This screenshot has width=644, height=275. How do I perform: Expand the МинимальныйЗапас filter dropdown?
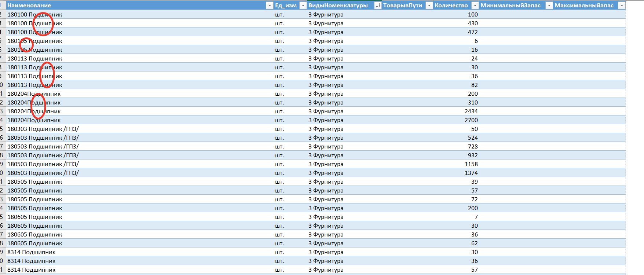tap(549, 5)
